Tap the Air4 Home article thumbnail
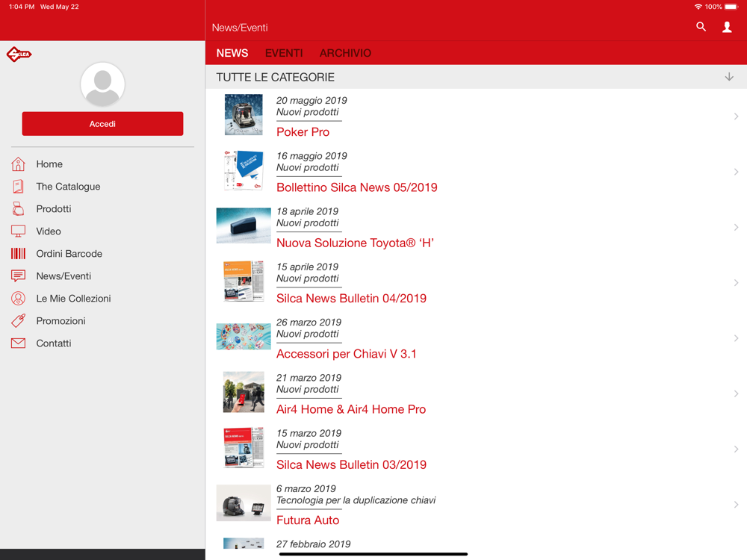747x560 pixels. [x=244, y=393]
